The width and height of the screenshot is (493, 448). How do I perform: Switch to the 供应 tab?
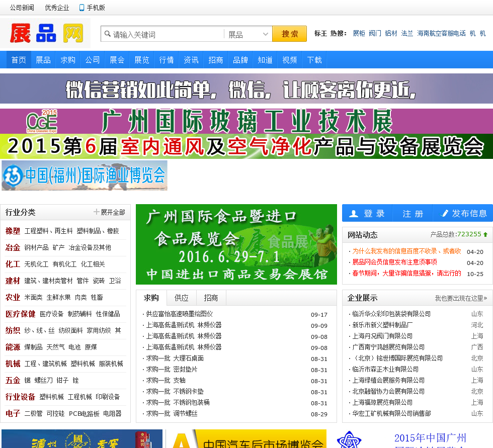[182, 298]
